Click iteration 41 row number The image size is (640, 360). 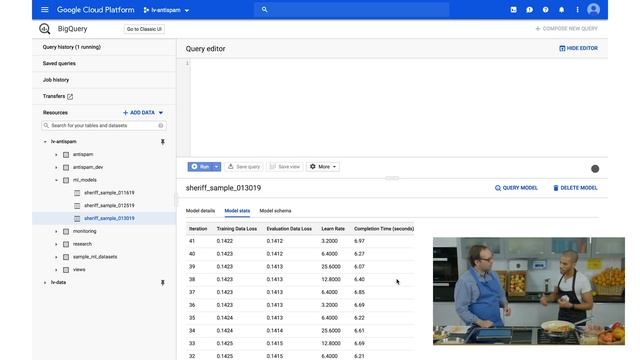tap(192, 241)
